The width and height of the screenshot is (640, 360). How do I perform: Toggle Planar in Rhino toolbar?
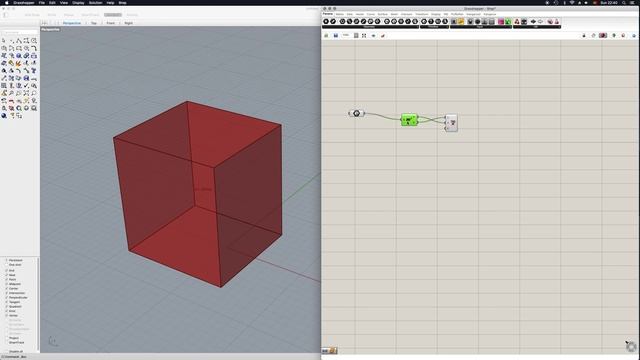click(69, 15)
